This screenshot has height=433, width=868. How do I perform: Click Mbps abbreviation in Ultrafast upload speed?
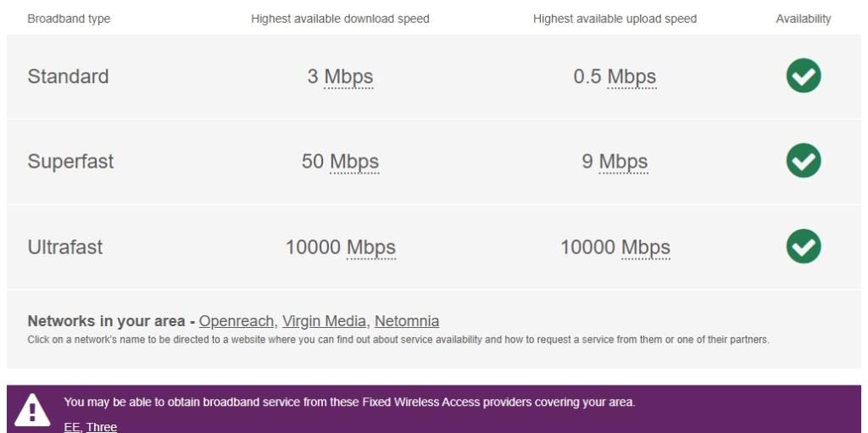(646, 247)
